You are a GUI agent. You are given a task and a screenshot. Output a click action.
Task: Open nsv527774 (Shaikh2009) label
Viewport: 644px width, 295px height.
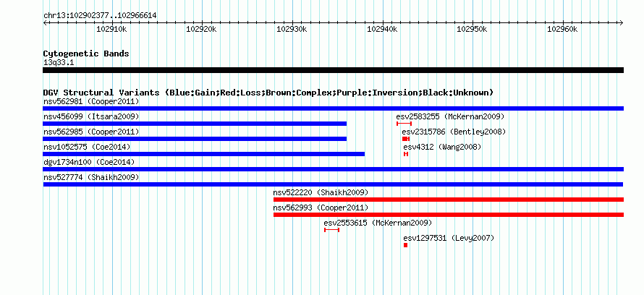pos(91,177)
